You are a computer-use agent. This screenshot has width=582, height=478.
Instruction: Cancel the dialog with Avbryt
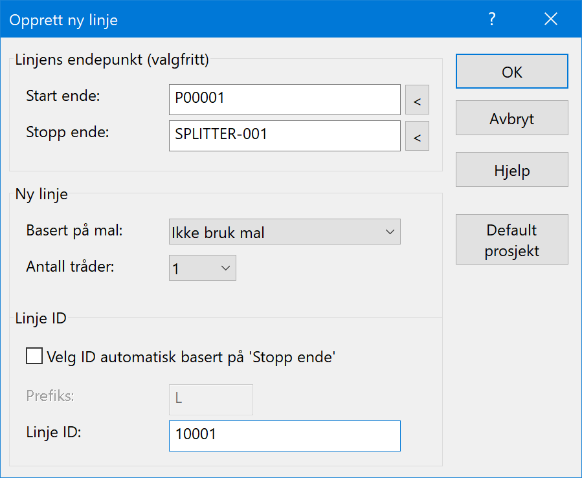512,118
